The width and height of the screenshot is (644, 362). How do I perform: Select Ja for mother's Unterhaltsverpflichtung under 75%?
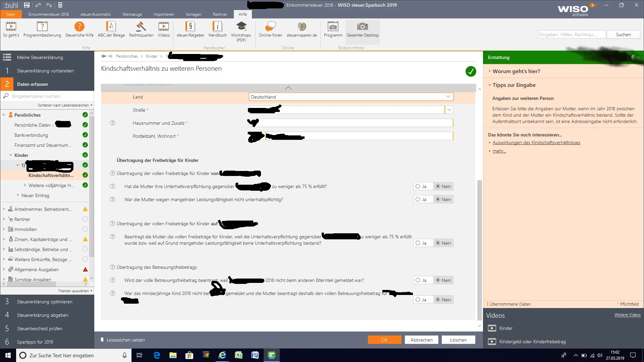coord(418,186)
